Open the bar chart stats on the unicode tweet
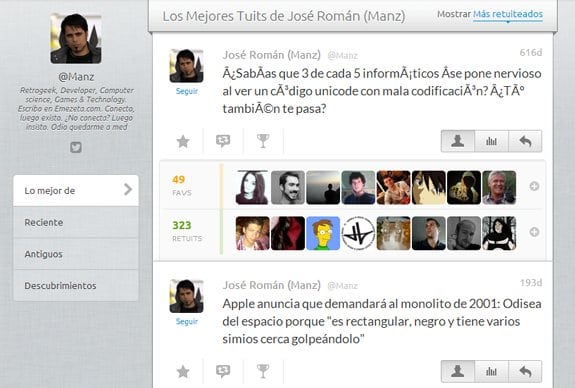Screen dimensions: 575x388 click(491, 141)
